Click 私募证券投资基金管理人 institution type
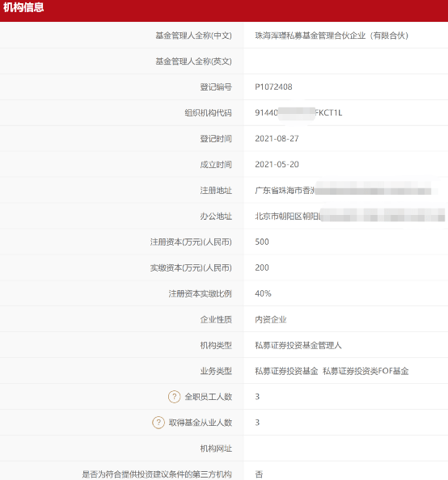Viewport: 448px width, 480px height. (x=298, y=345)
